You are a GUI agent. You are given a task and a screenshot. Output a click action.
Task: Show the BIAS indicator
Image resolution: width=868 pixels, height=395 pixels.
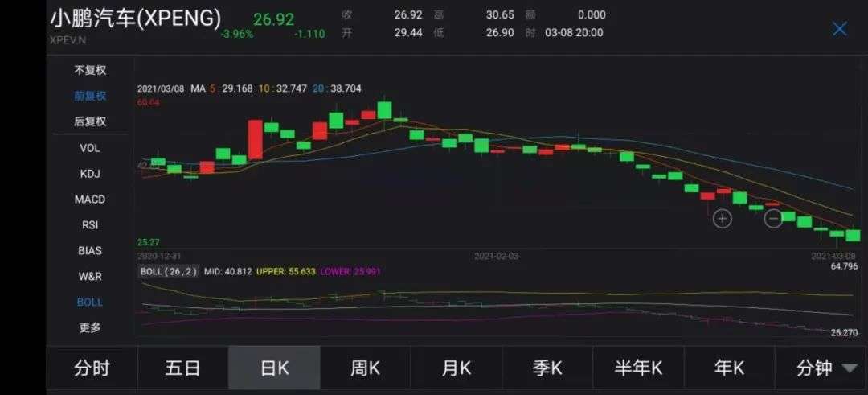(x=90, y=250)
